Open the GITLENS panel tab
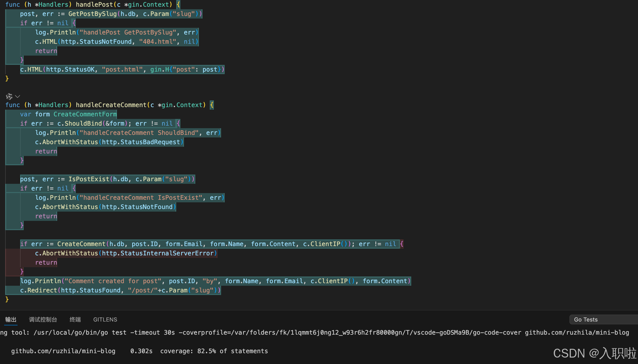 [x=105, y=319]
